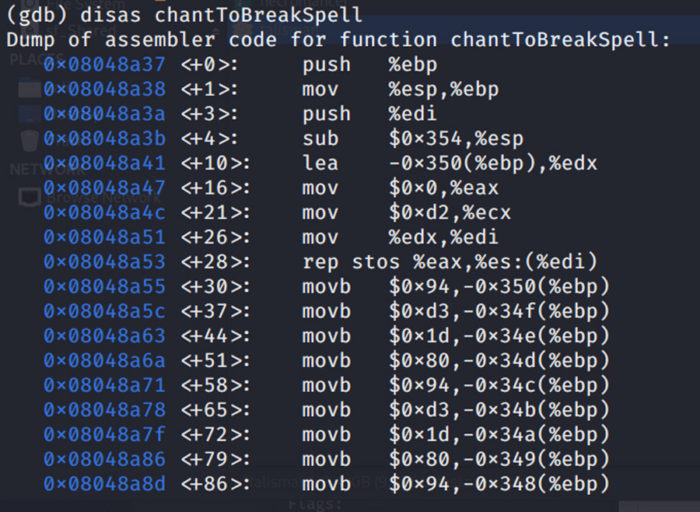
Task: Click the 'disas chantToBreakSpell' command text
Action: click(221, 15)
